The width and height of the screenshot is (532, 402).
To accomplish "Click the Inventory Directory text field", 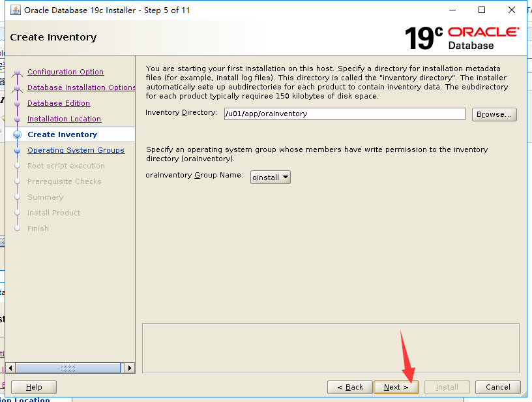I will click(x=344, y=114).
